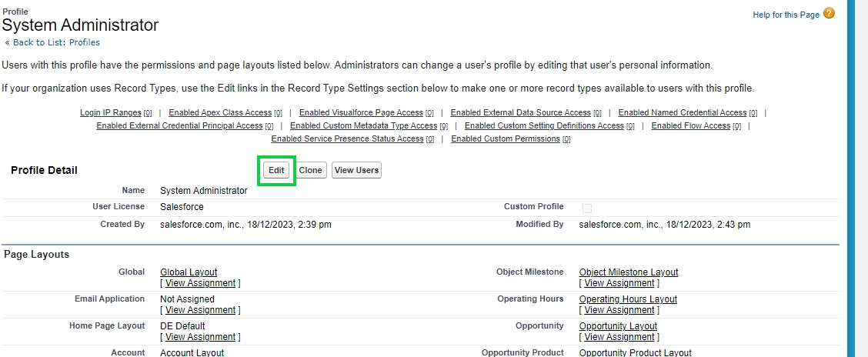
Task: Jump to Login IP Ranges section
Action: [x=111, y=113]
